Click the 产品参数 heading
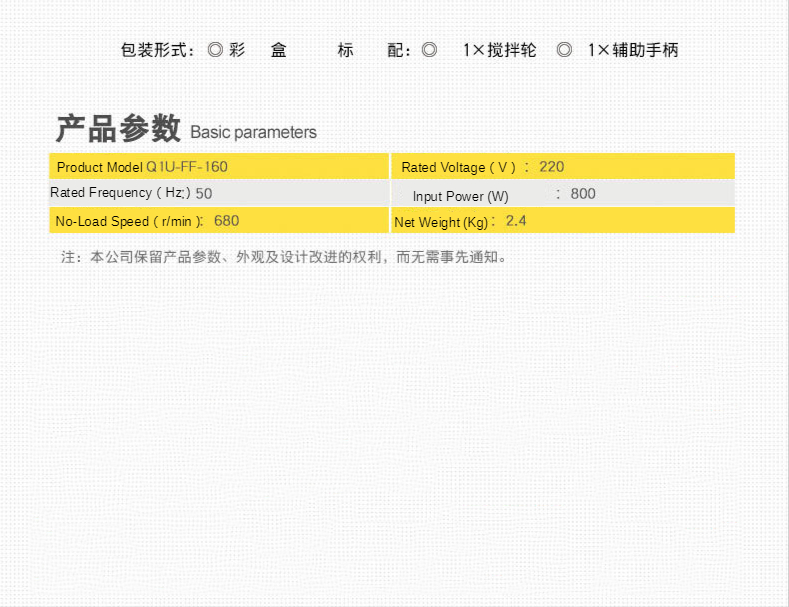Viewport: 789px width, 607px height. 118,129
